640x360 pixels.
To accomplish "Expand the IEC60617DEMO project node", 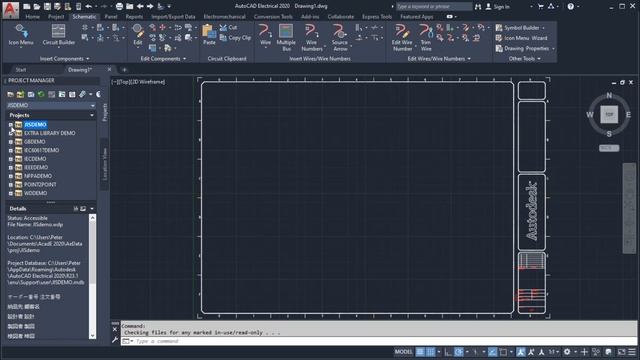I will click(x=11, y=150).
